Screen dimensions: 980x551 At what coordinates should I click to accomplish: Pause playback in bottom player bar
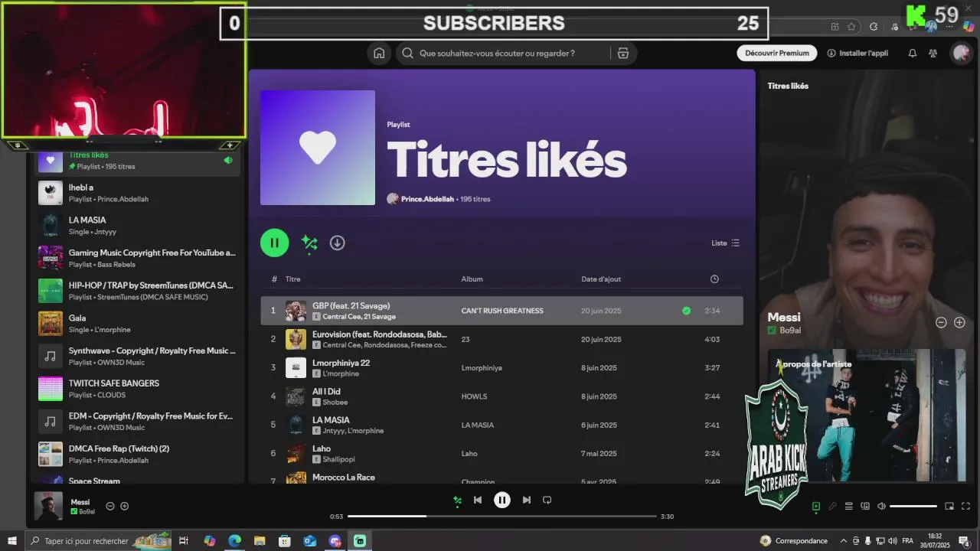point(502,500)
